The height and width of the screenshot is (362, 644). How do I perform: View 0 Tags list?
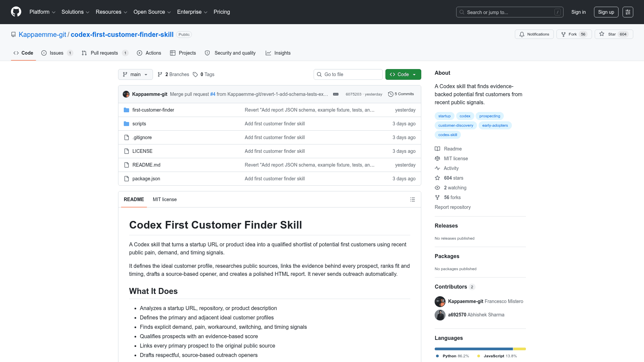204,74
